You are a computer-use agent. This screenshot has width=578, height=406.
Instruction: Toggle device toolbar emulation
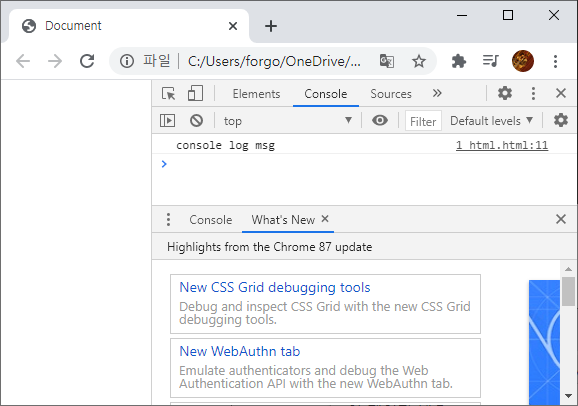tap(195, 94)
